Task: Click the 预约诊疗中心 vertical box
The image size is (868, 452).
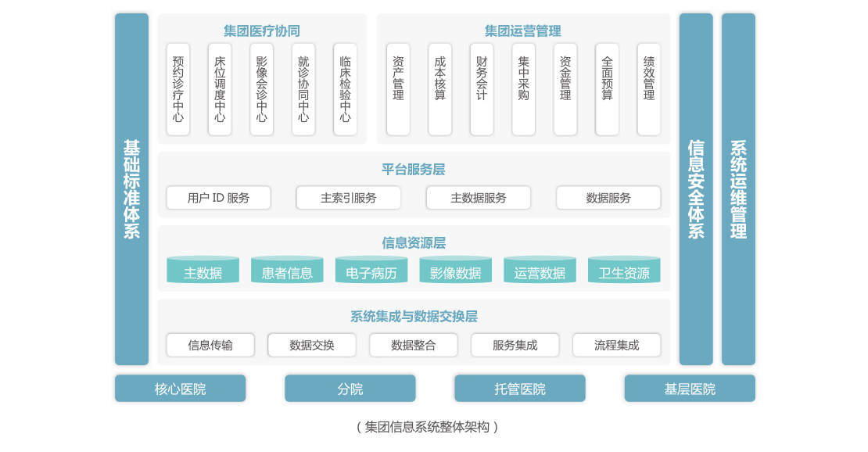Action: pos(178,89)
